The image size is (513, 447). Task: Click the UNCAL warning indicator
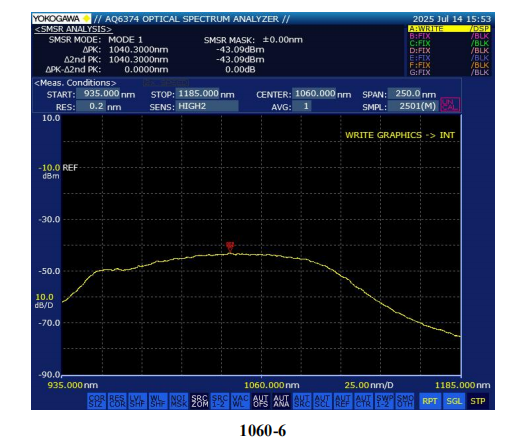tap(450, 105)
